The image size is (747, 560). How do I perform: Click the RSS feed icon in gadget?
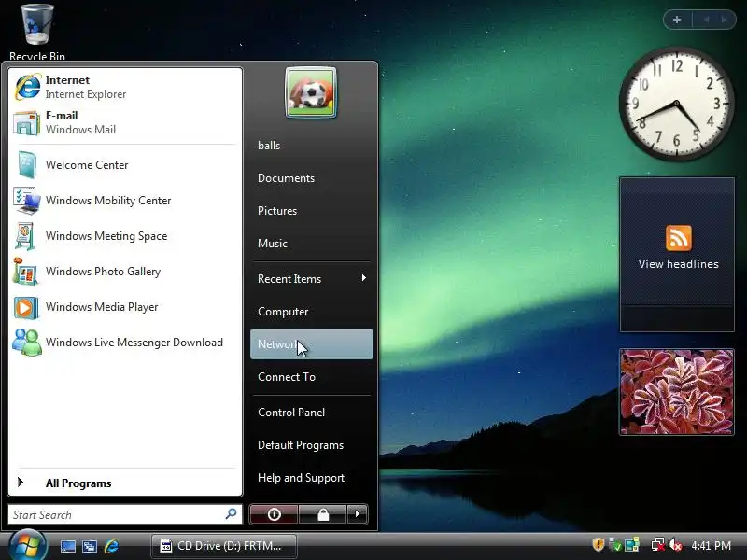tap(679, 238)
